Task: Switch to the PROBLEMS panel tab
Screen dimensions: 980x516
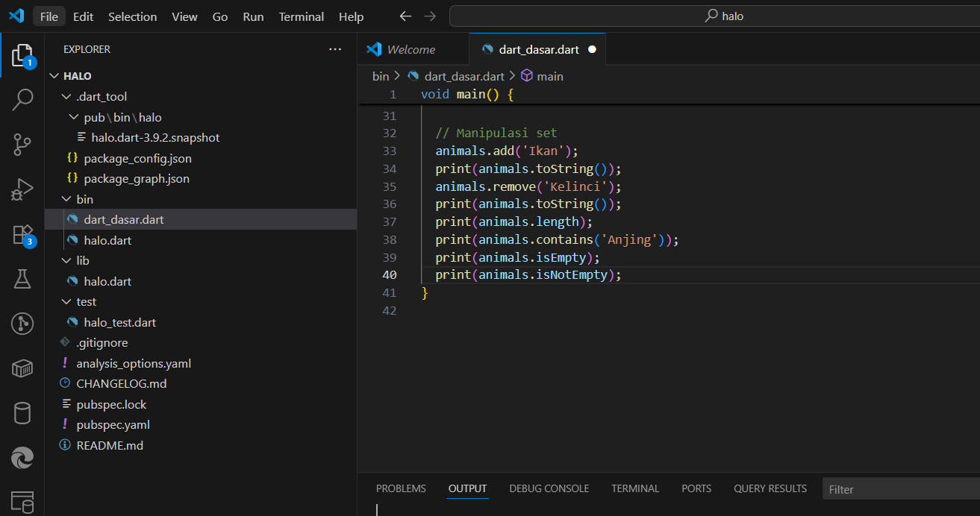Action: coord(401,488)
